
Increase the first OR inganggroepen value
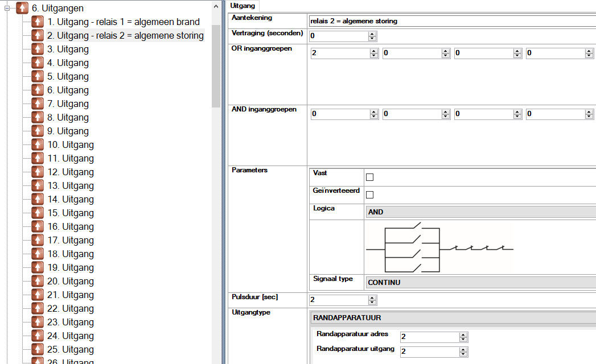pos(374,51)
